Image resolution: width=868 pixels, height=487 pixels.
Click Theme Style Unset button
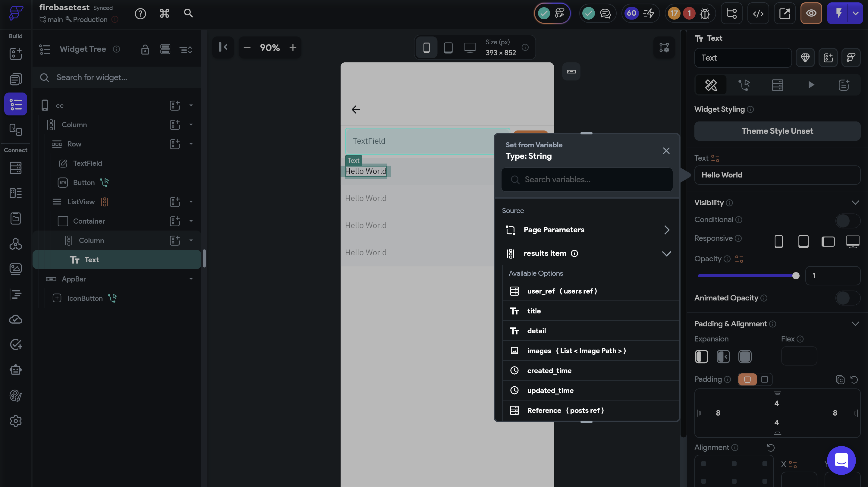(777, 131)
